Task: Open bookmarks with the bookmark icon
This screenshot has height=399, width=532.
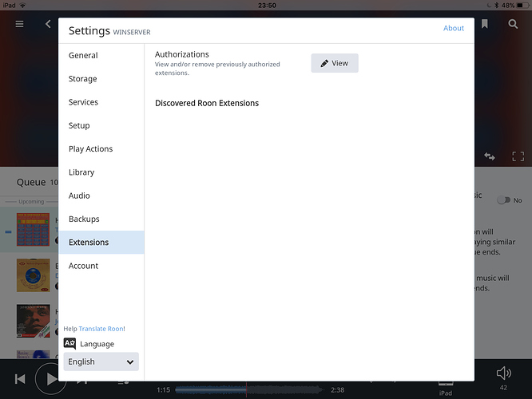Action: (485, 24)
